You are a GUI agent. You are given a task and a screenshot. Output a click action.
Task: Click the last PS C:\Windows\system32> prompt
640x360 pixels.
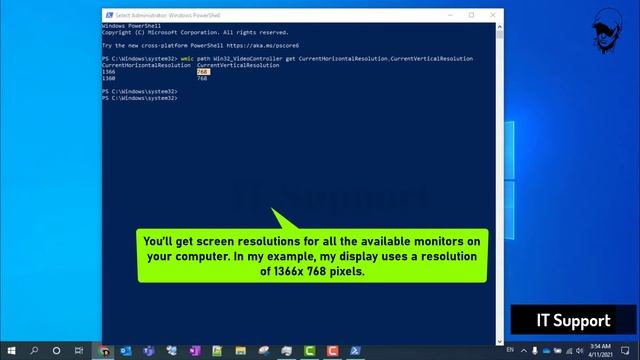coord(140,98)
